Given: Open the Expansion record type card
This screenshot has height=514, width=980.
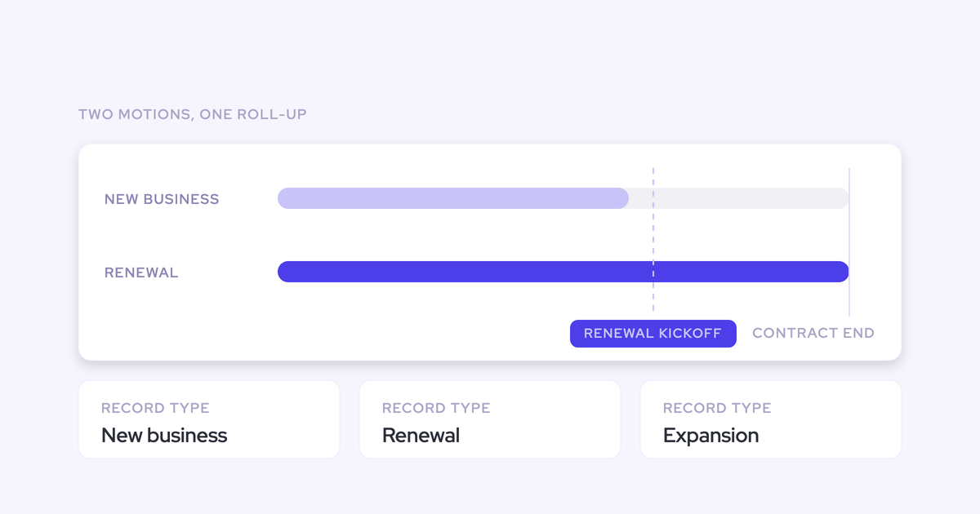Looking at the screenshot, I should (771, 419).
